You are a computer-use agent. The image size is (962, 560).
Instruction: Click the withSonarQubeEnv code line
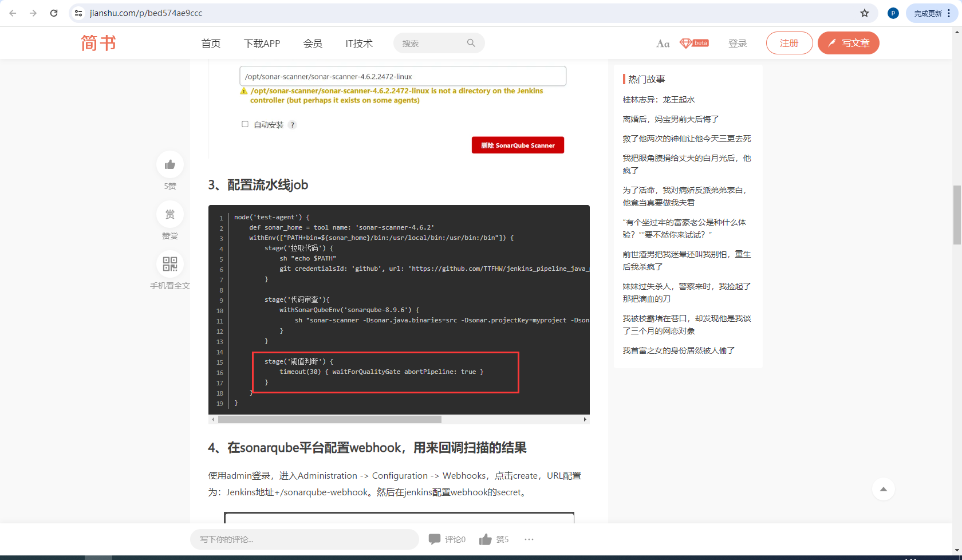tap(349, 310)
